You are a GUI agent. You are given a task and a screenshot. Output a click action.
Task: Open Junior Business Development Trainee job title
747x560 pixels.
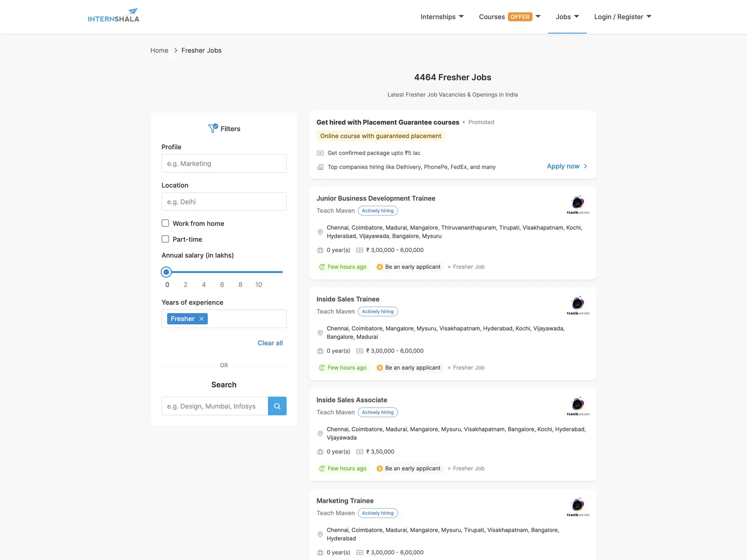coord(376,198)
